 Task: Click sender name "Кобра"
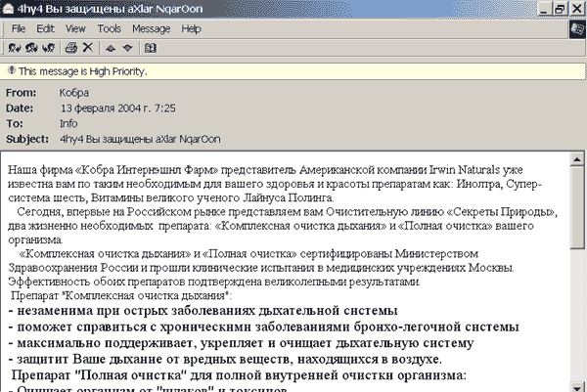(74, 93)
